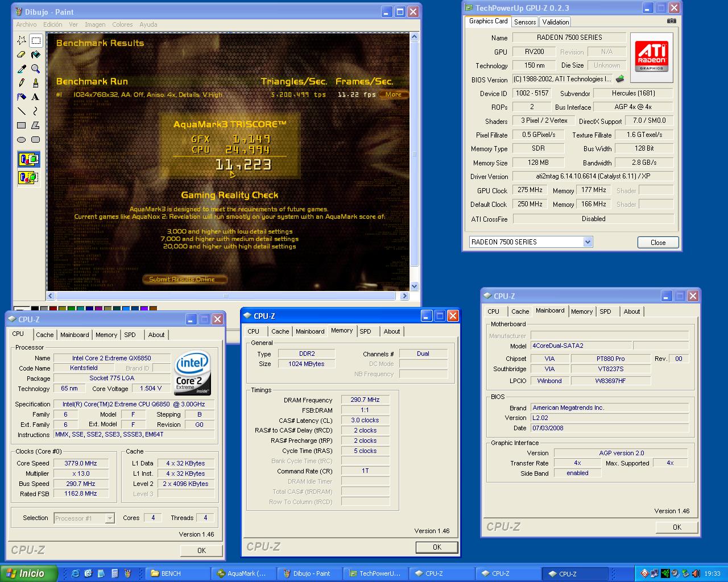Click OK in the CPU-Z DDR2 memory window
The height and width of the screenshot is (582, 728).
coord(437,547)
